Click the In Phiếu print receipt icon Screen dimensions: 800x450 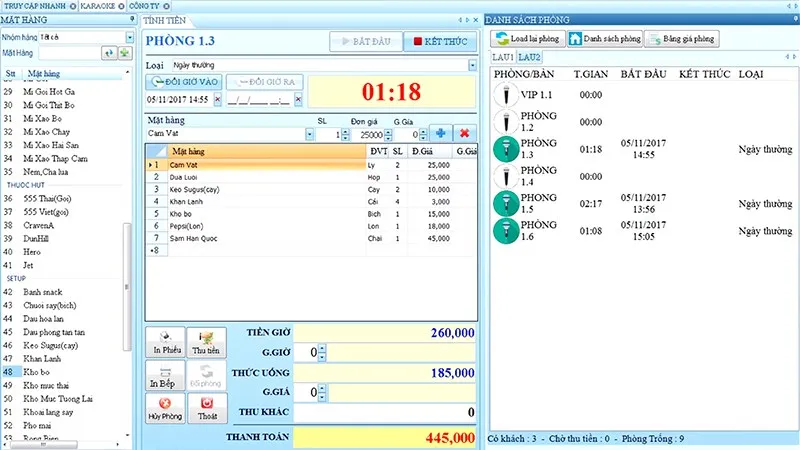[x=165, y=342]
